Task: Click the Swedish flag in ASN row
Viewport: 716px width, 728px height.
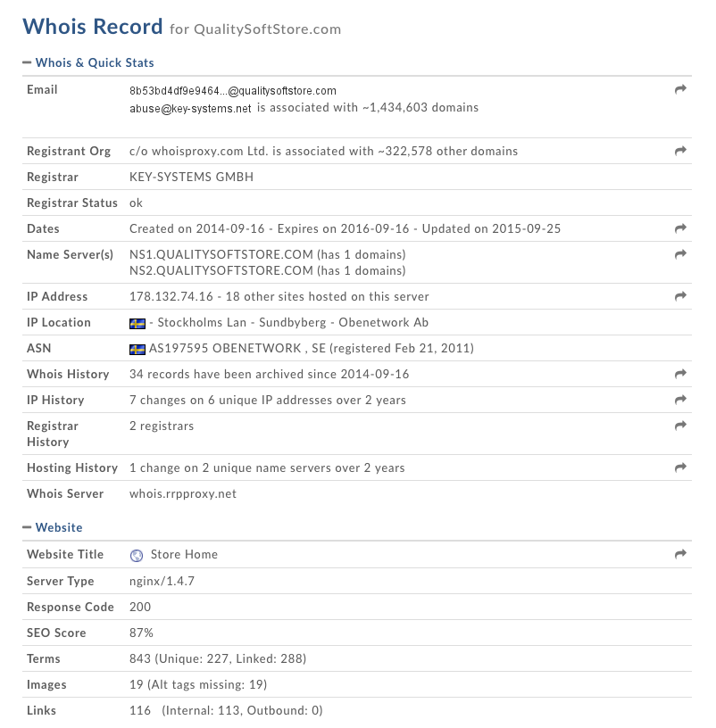Action: [137, 349]
